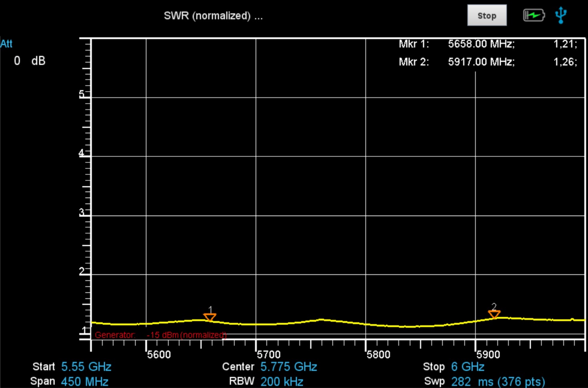Select marker 1 triangle on trace
This screenshot has height=388, width=588.
point(210,317)
